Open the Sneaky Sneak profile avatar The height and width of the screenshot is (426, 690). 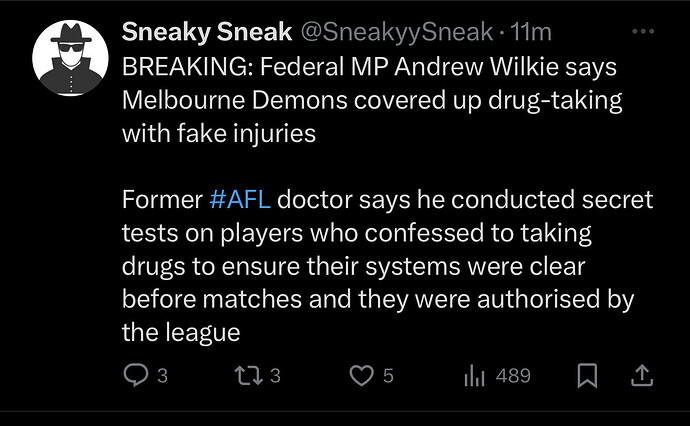70,58
